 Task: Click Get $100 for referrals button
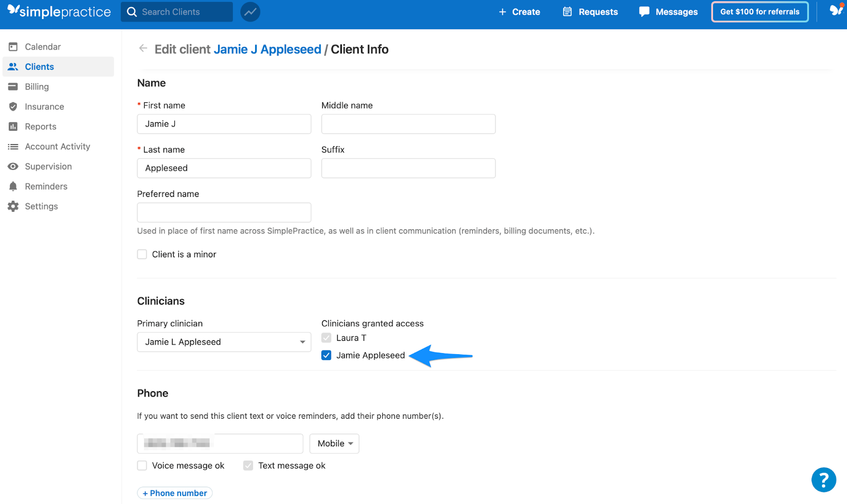coord(760,12)
